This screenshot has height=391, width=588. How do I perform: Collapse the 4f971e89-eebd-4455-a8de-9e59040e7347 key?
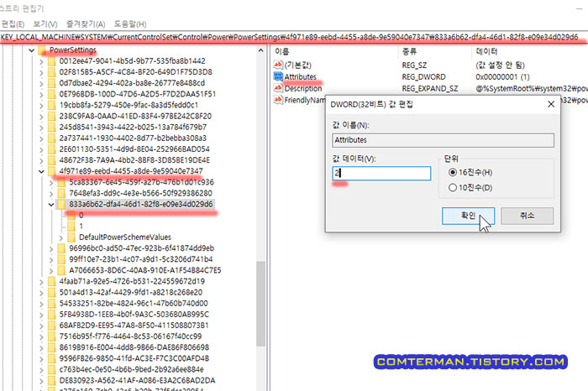click(41, 171)
